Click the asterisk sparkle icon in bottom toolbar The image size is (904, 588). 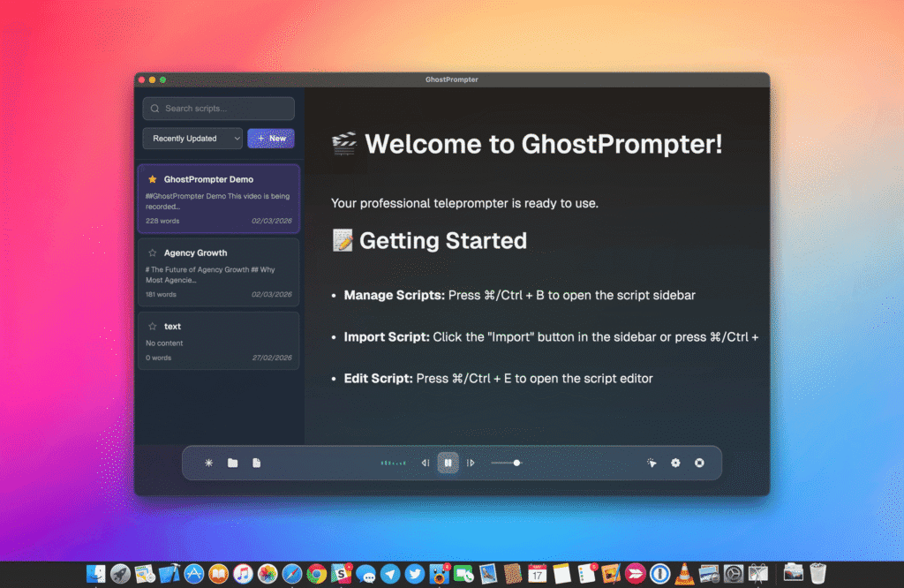tap(208, 463)
